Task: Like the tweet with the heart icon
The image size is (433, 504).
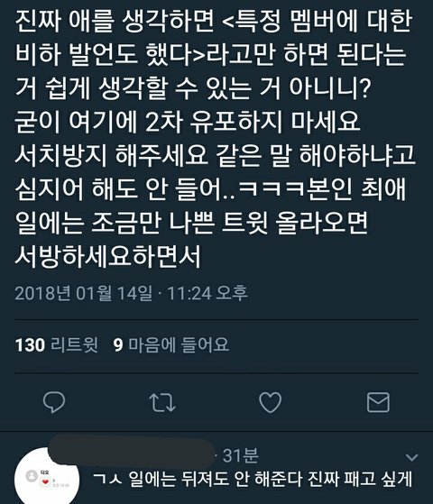Action: (x=271, y=402)
